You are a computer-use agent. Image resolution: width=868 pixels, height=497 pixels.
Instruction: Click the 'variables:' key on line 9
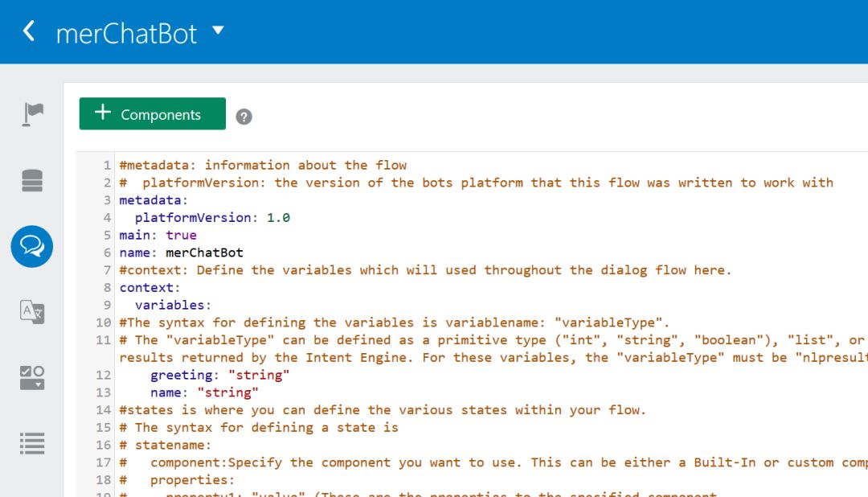tap(174, 306)
